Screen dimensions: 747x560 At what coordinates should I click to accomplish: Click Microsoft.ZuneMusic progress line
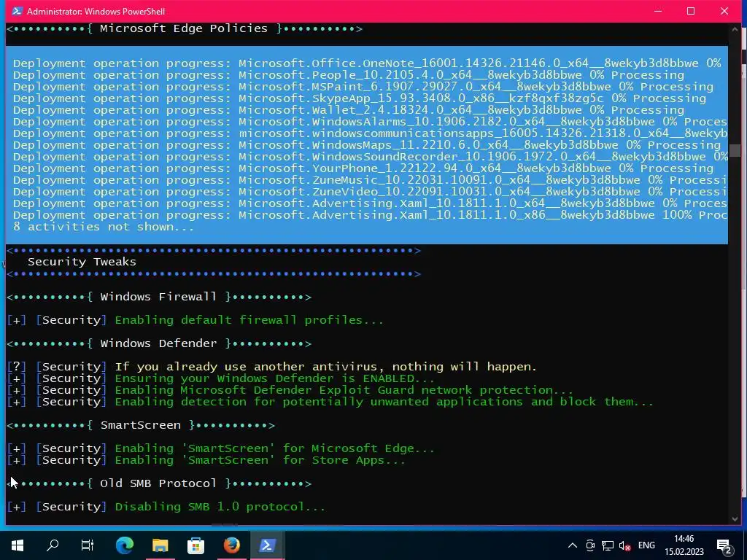[370, 180]
